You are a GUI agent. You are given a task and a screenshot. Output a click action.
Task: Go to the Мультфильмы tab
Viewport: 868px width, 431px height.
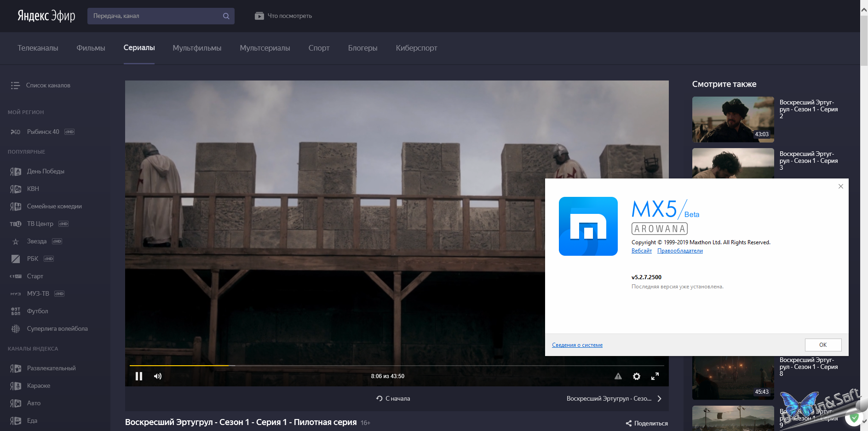[197, 48]
